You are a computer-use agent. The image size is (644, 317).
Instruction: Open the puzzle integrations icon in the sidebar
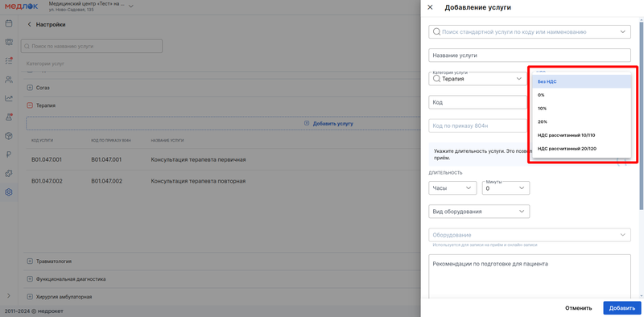9,173
